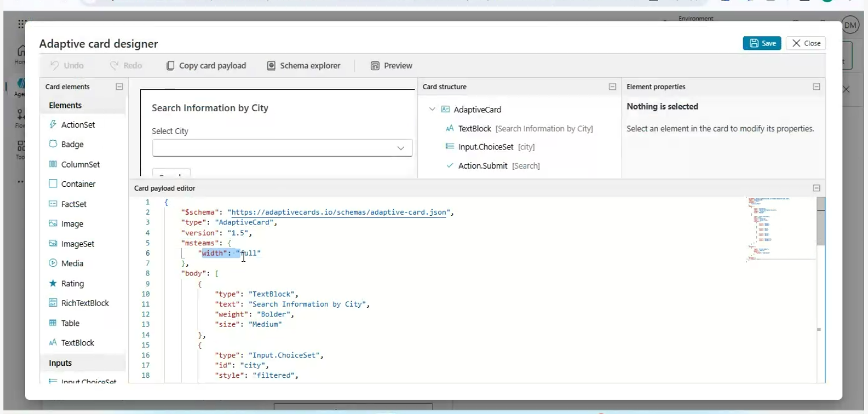Select the ActionSet element icon

(53, 125)
